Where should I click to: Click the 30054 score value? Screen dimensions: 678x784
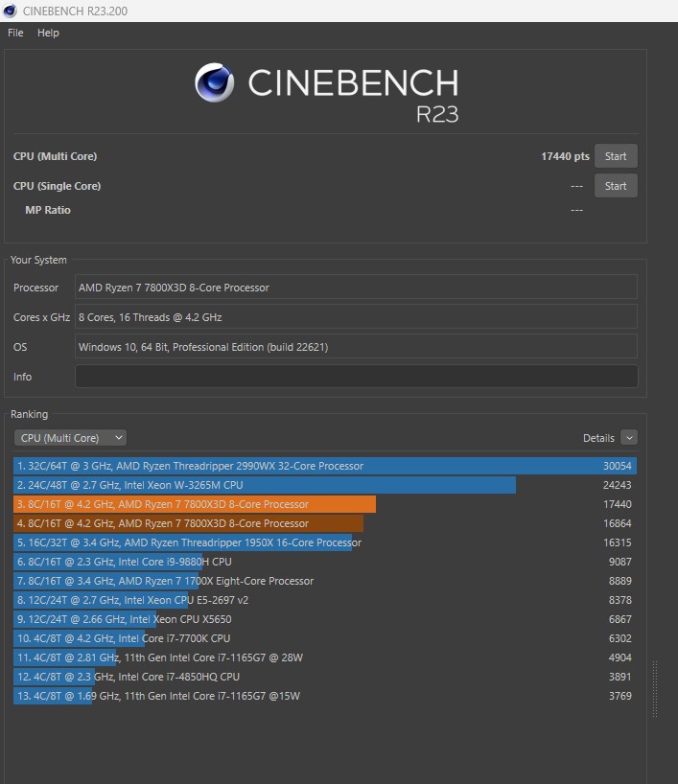[617, 466]
